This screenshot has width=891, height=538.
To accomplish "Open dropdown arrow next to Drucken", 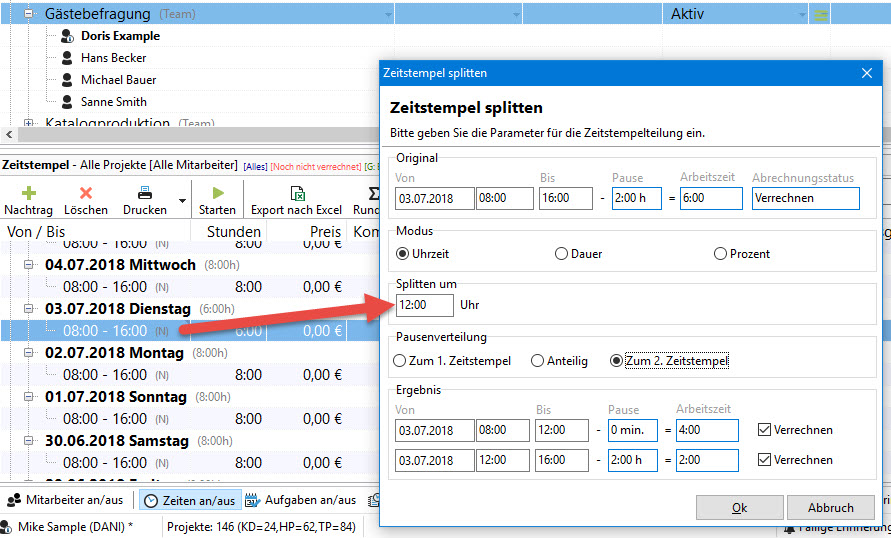I will click(x=182, y=201).
